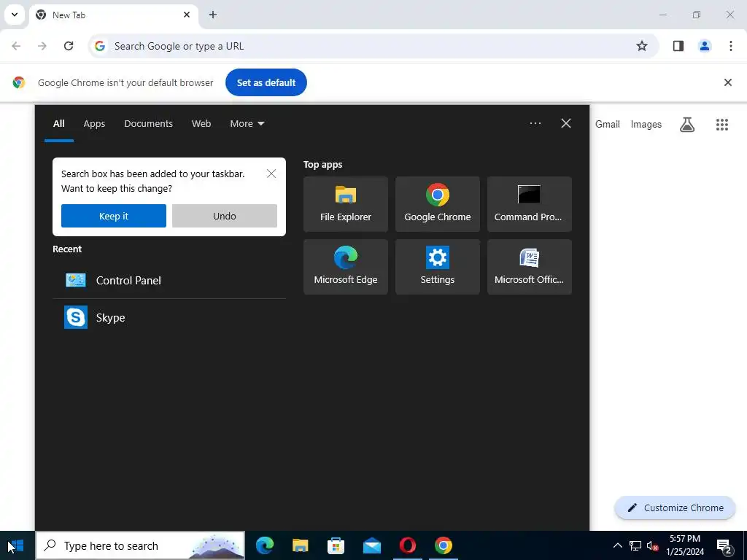
Task: Open Opera browser from the taskbar
Action: pos(408,545)
